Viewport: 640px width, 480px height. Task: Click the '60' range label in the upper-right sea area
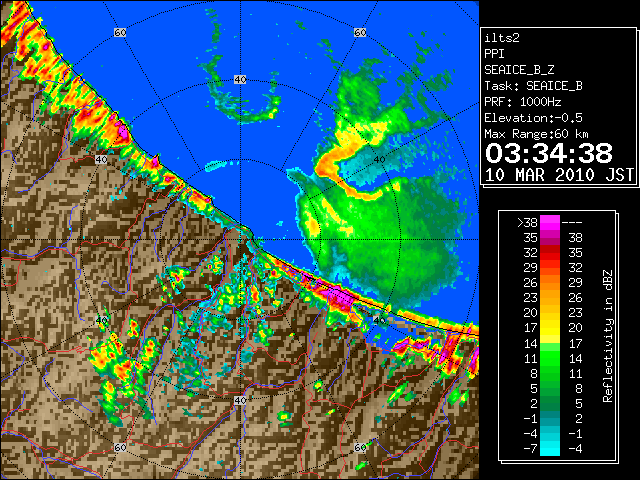point(360,32)
